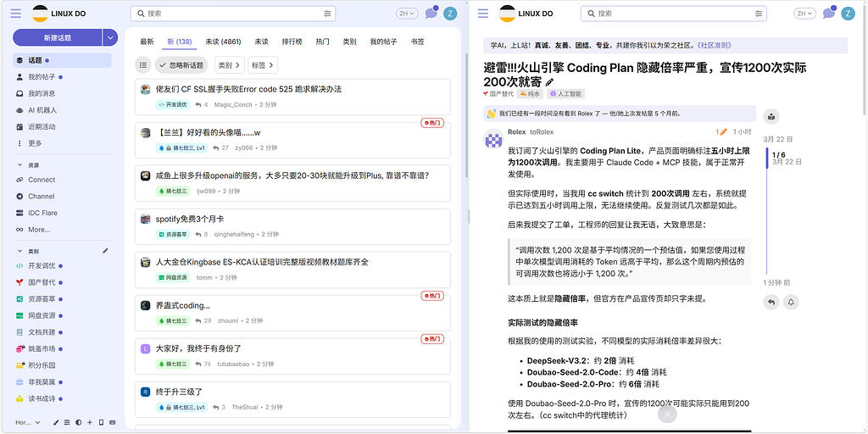Open topic 养蛊式coding...

tap(183, 305)
